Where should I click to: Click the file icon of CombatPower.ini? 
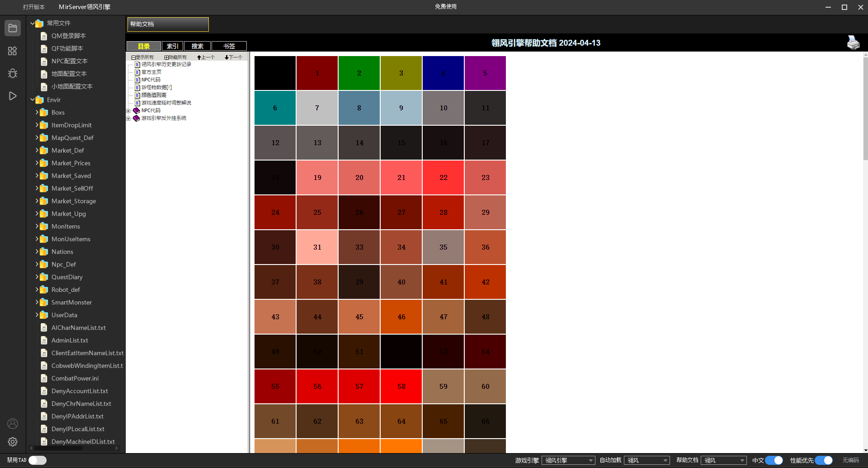tap(44, 378)
